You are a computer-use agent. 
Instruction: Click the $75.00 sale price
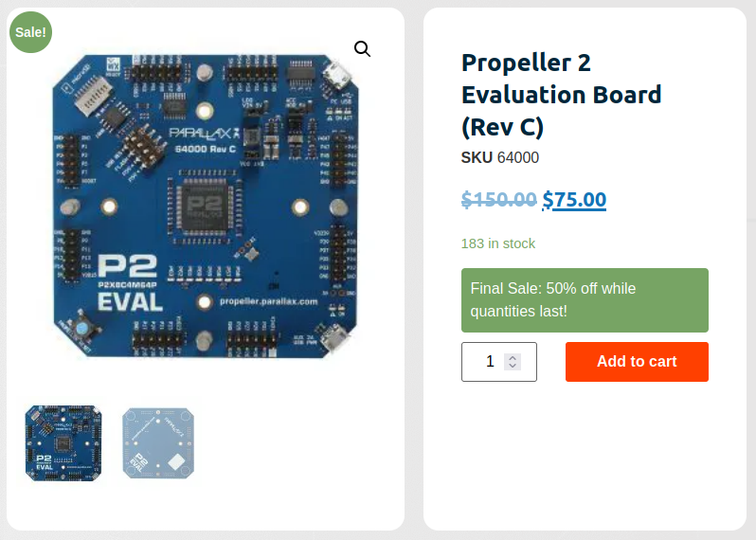coord(574,199)
